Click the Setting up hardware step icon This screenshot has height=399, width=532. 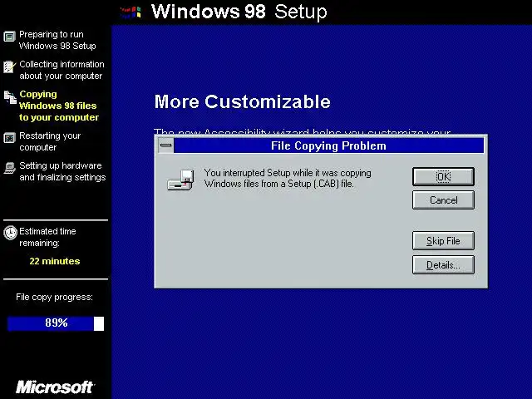(x=9, y=168)
